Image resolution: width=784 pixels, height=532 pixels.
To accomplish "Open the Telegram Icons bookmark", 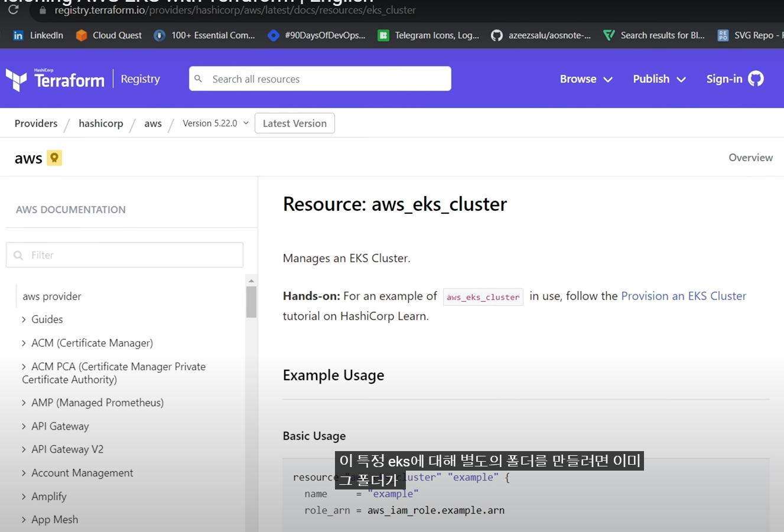I will coord(428,35).
